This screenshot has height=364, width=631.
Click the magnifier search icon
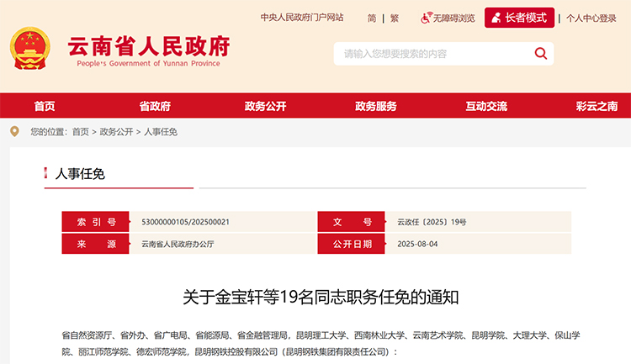coord(541,54)
